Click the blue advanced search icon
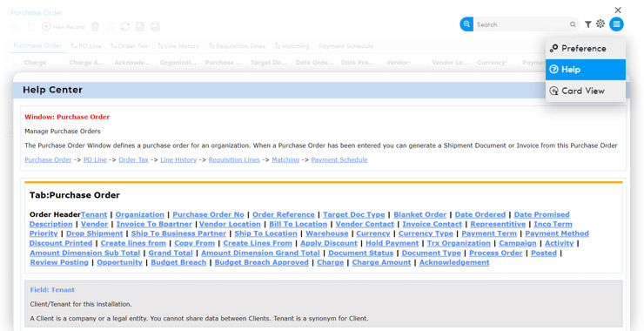 466,24
